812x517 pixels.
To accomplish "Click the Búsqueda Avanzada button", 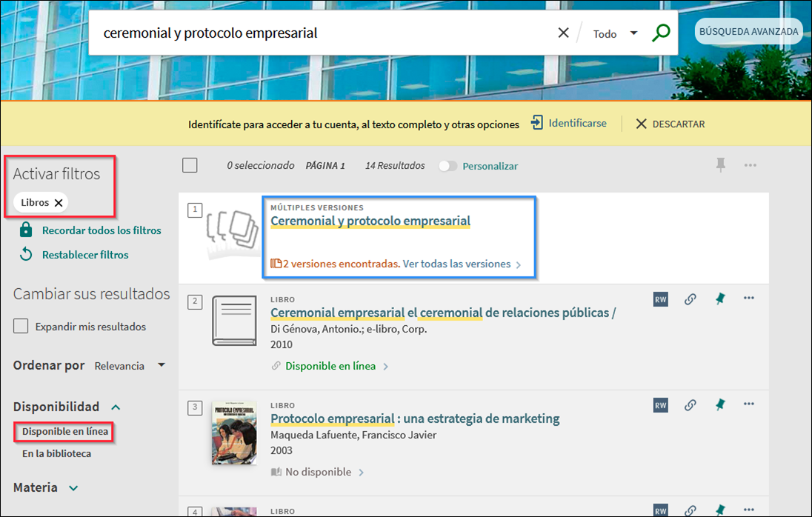I will tap(748, 31).
